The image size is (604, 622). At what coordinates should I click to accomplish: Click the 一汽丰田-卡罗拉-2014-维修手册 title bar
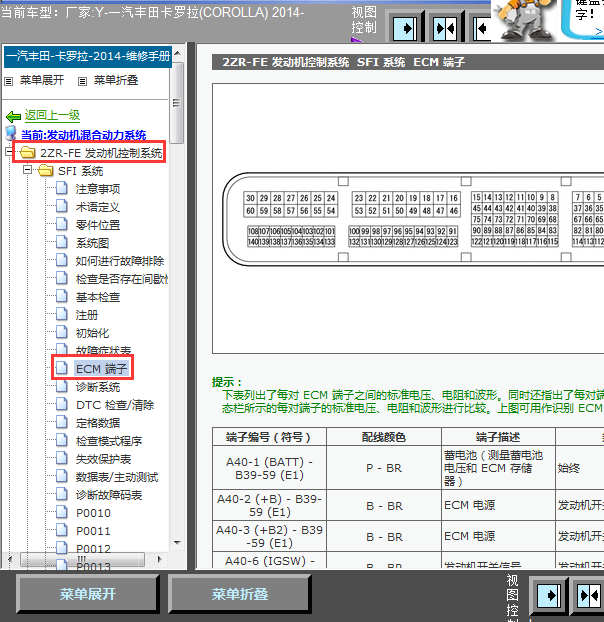point(88,56)
